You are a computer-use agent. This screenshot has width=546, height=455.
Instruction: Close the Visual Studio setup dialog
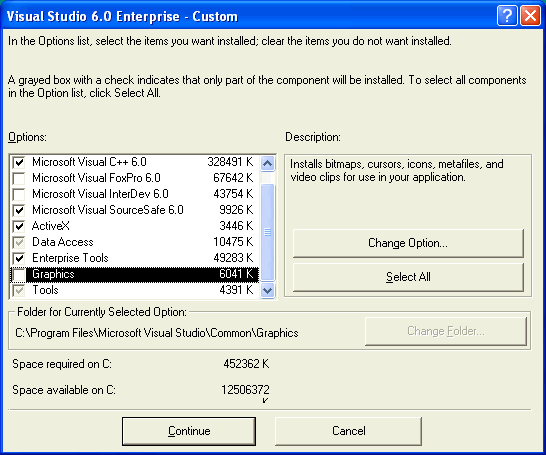coord(530,16)
